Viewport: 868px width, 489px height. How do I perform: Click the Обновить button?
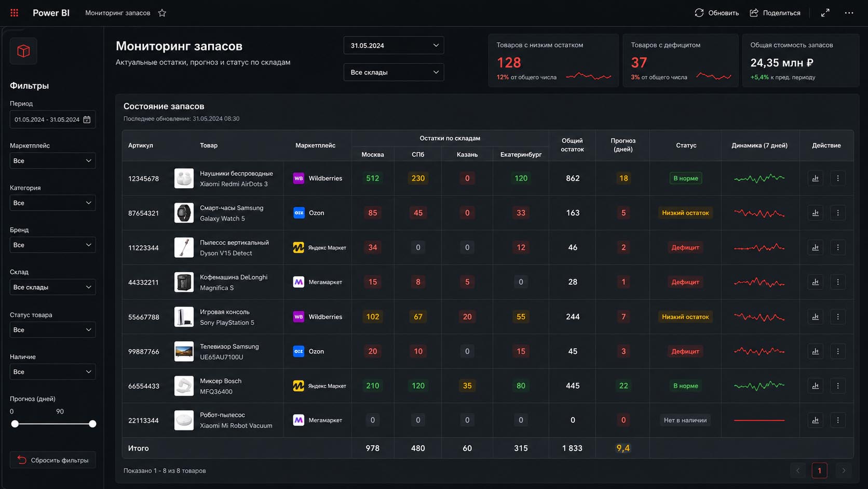pos(716,13)
